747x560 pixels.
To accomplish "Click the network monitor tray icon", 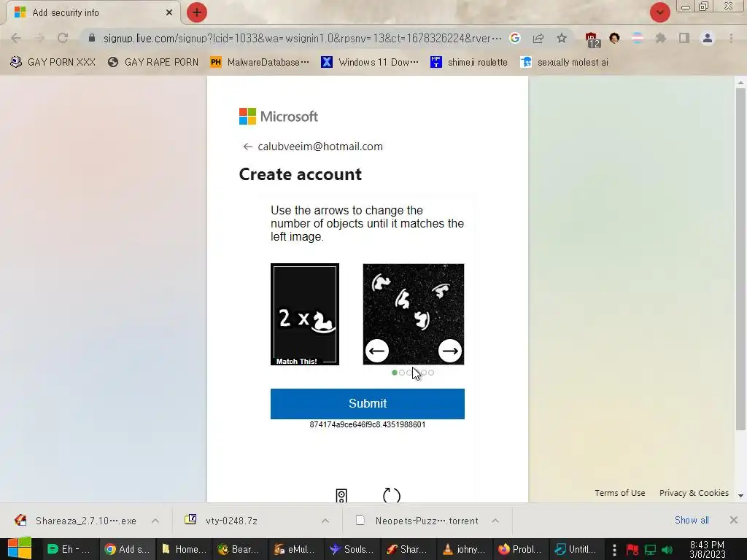I will (650, 550).
